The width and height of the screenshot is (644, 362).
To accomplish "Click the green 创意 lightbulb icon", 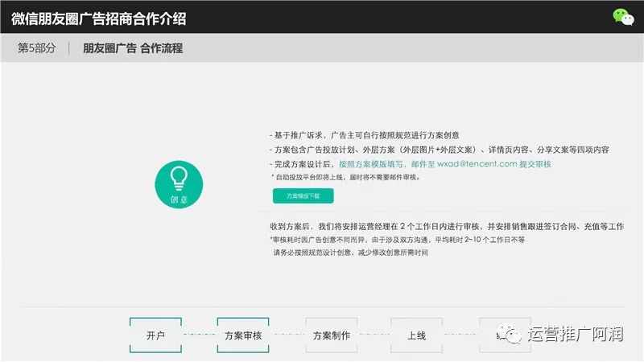I will (179, 184).
